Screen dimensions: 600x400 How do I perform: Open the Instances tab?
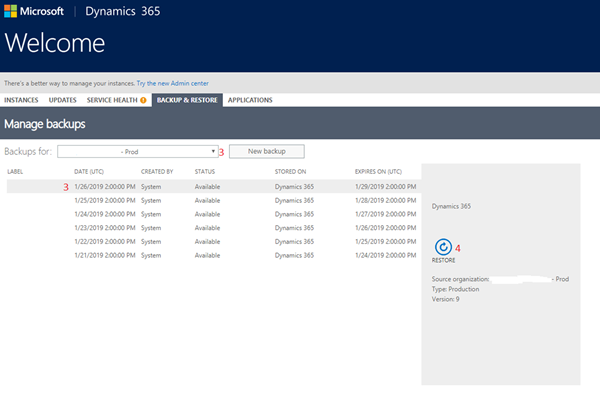(22, 100)
